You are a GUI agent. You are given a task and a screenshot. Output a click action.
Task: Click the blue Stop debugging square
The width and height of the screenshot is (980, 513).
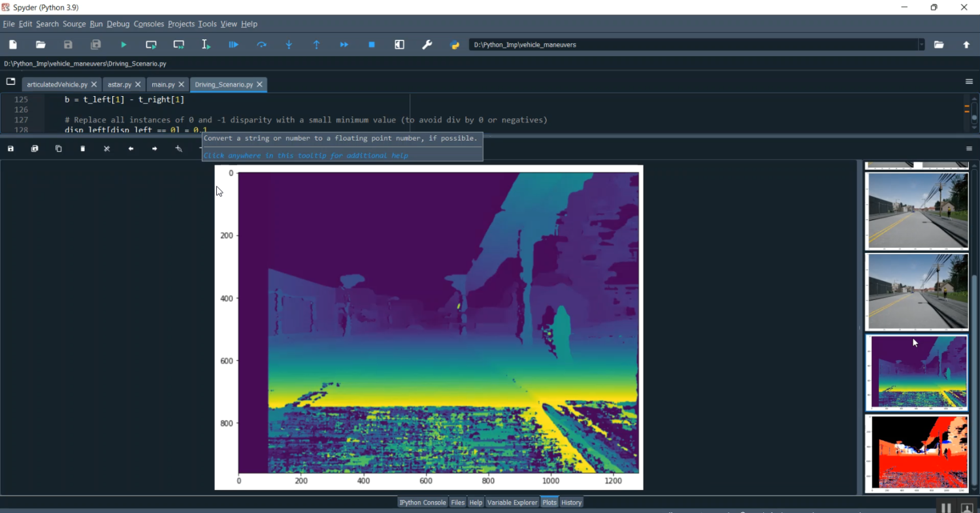point(372,44)
